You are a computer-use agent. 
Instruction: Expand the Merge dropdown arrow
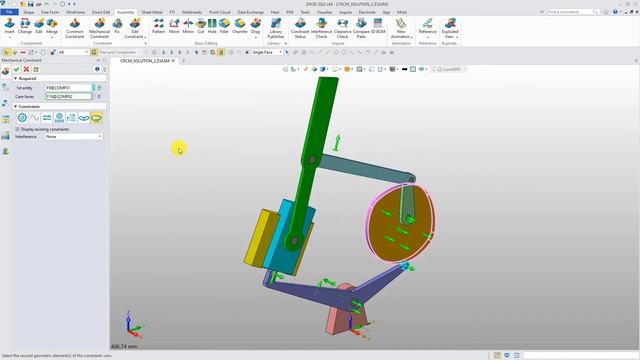52,38
